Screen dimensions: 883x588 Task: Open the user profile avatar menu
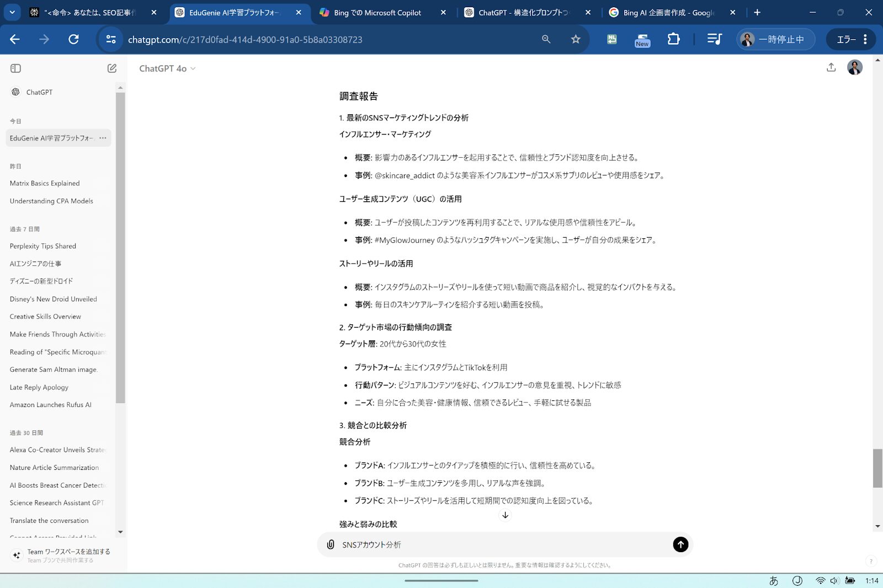tap(854, 67)
